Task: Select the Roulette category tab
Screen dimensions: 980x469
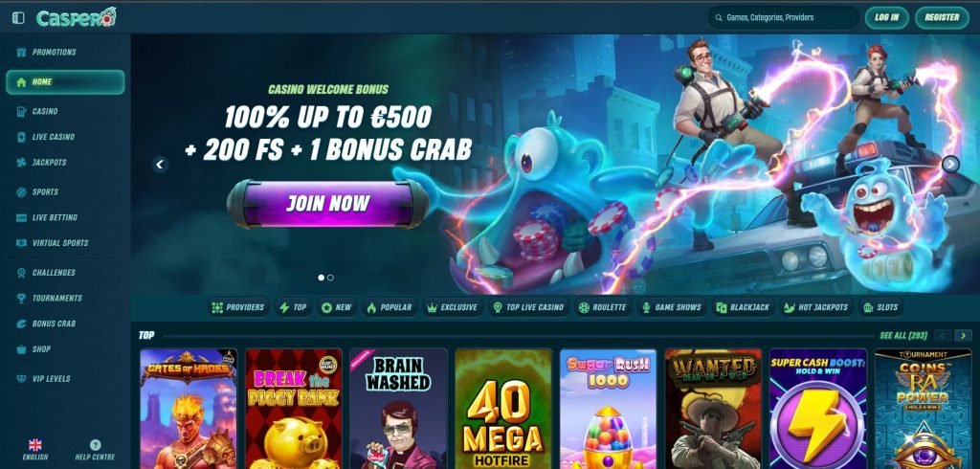Action: (x=602, y=307)
